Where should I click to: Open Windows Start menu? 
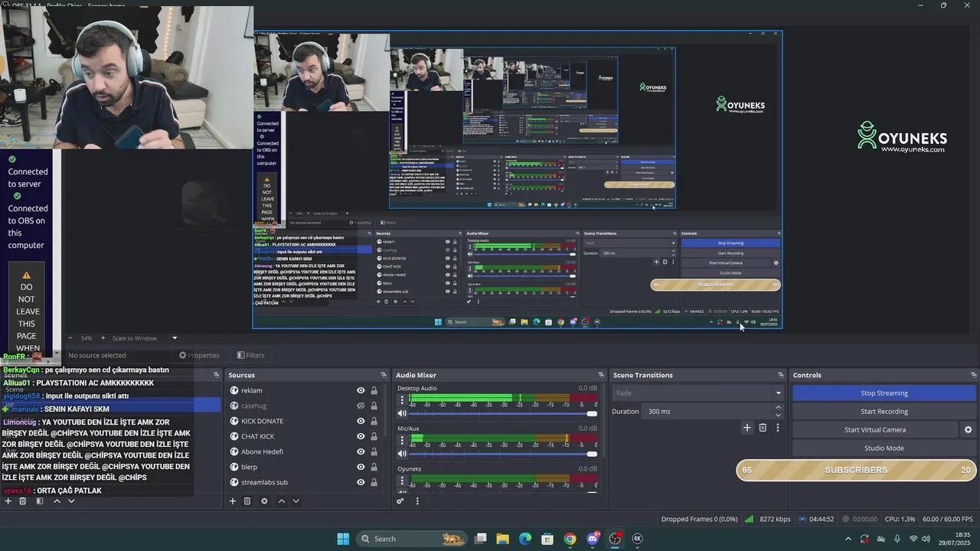343,539
